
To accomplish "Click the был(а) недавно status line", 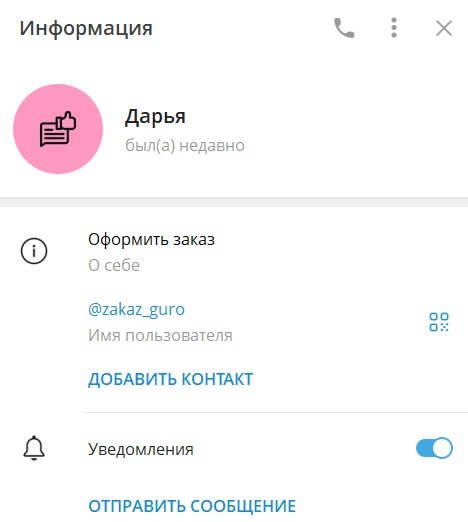I will point(185,146).
